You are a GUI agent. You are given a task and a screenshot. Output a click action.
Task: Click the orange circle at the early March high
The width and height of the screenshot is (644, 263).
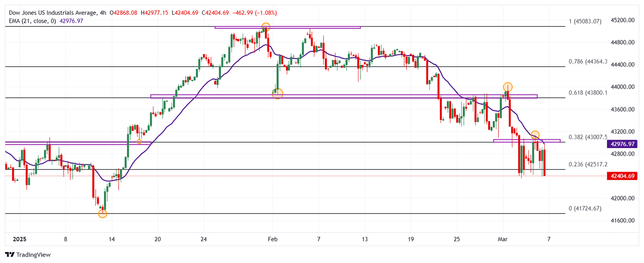[507, 87]
